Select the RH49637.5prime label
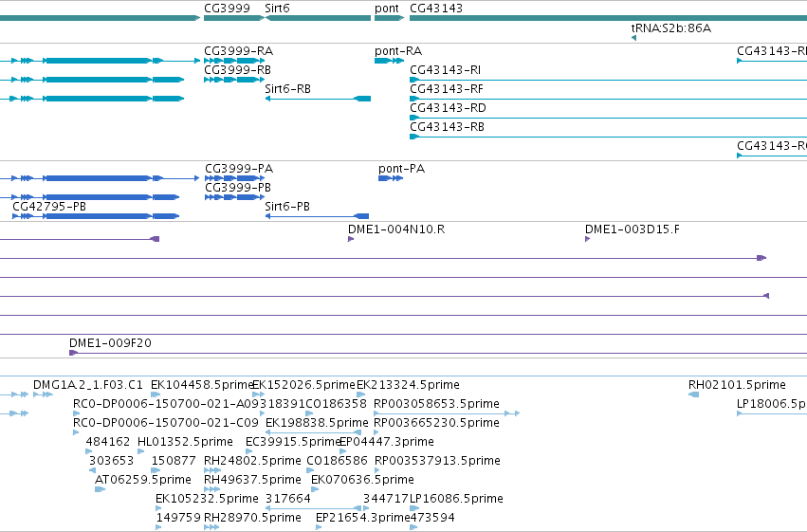Screen dimensions: 807x532 (252, 480)
